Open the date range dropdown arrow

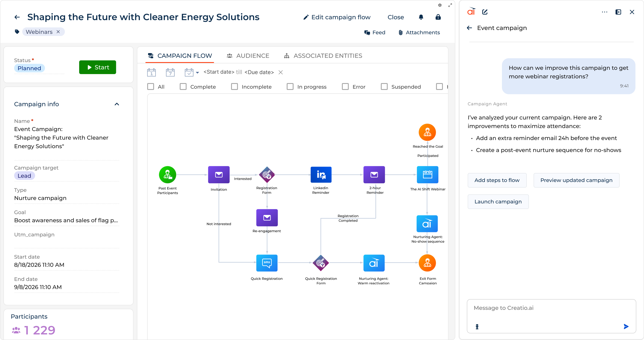coord(197,73)
